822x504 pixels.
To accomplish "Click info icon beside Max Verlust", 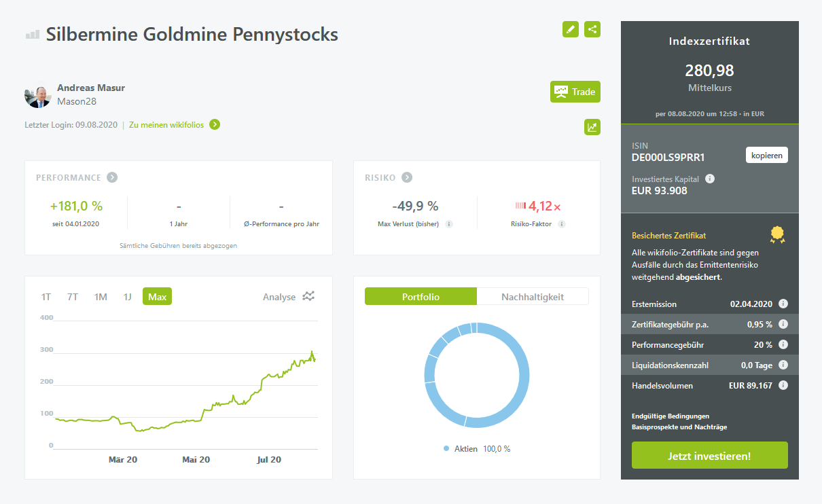I will (x=449, y=224).
